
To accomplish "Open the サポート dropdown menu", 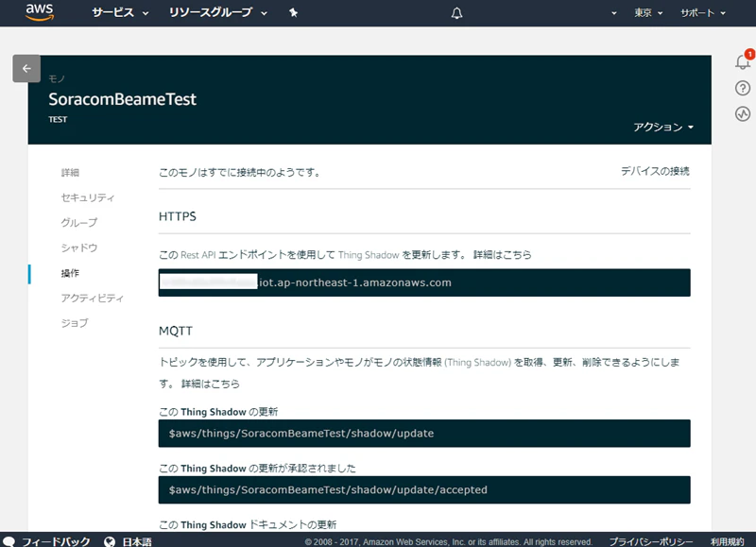I will point(702,13).
